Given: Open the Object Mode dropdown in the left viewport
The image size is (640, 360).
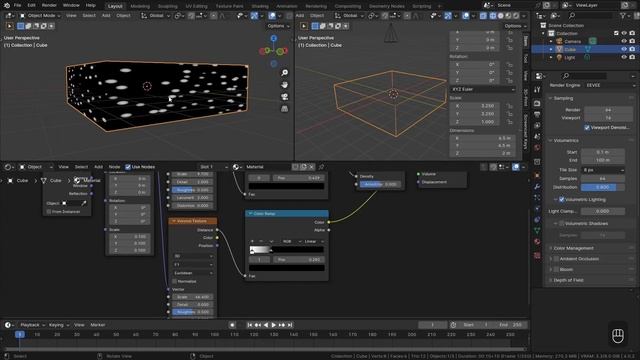Looking at the screenshot, I should 40,16.
